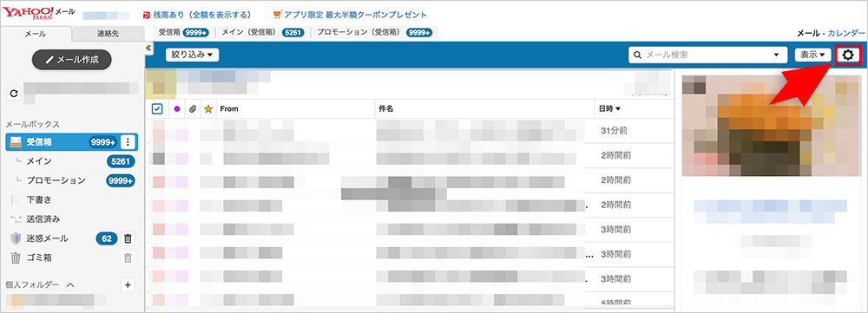The height and width of the screenshot is (313, 868).
Task: Select the メイン（受信箱） top tab
Action: tap(263, 33)
